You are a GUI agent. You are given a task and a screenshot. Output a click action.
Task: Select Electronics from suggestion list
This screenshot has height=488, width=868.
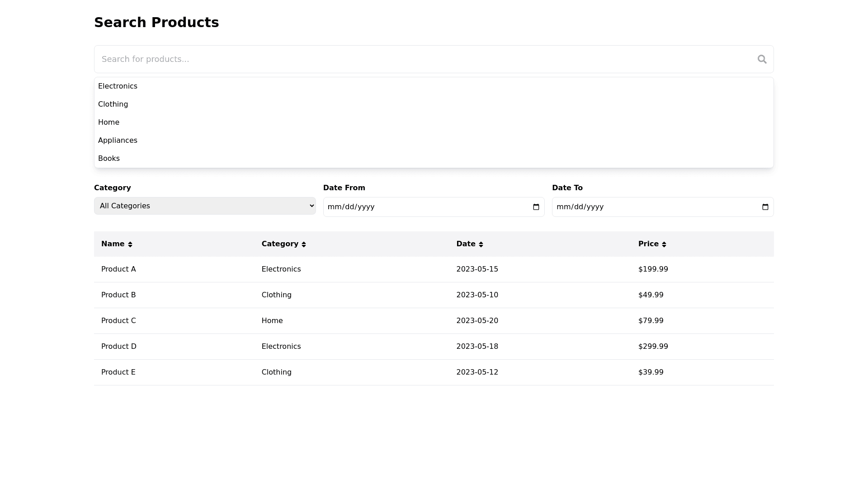tap(118, 86)
